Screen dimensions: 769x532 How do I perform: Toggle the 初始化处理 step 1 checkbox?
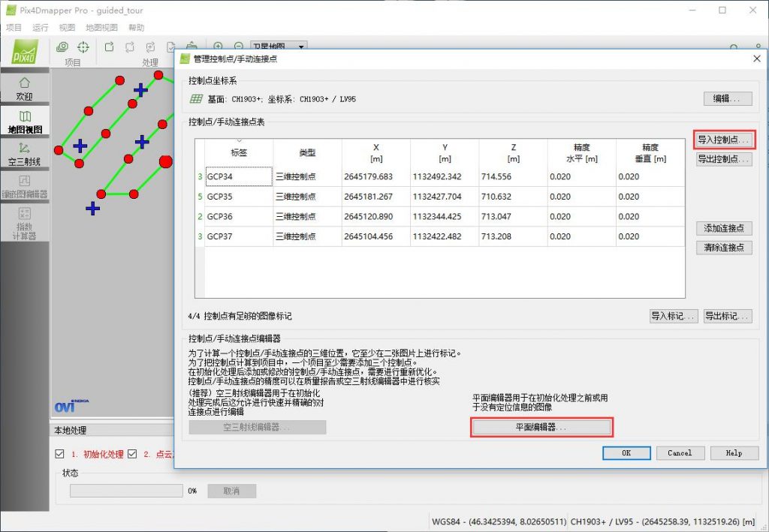tap(59, 454)
